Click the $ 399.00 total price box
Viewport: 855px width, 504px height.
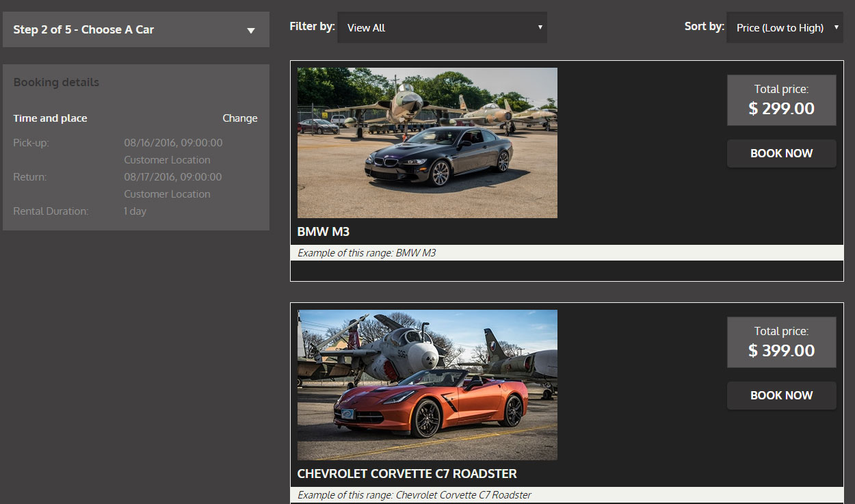pos(782,343)
